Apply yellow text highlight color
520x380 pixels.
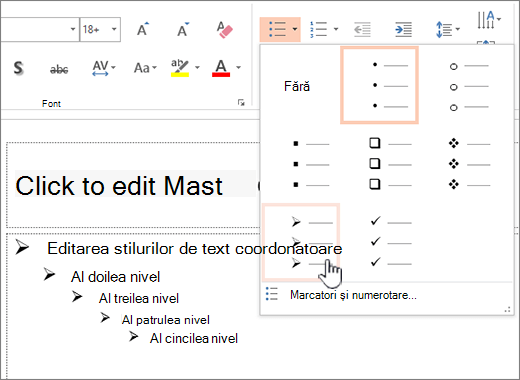(180, 68)
